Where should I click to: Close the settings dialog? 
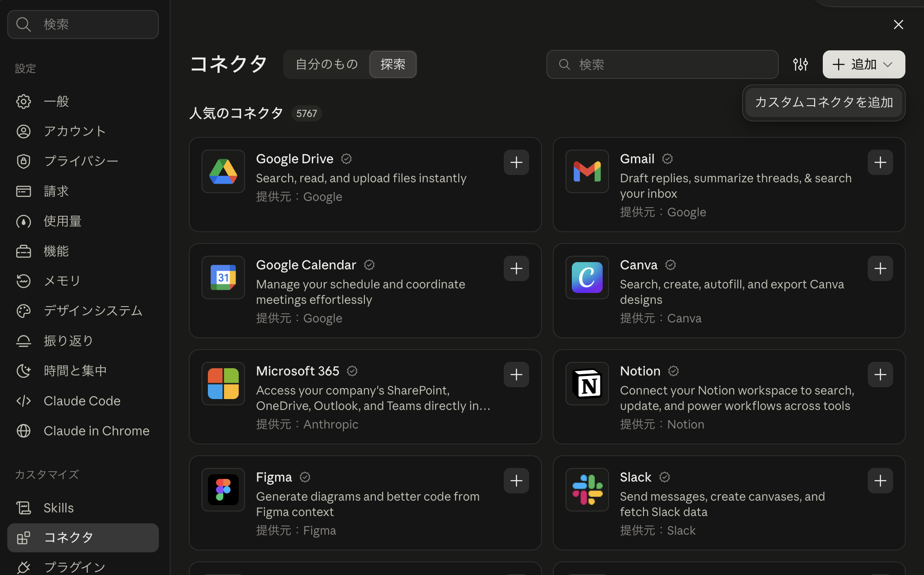click(898, 24)
